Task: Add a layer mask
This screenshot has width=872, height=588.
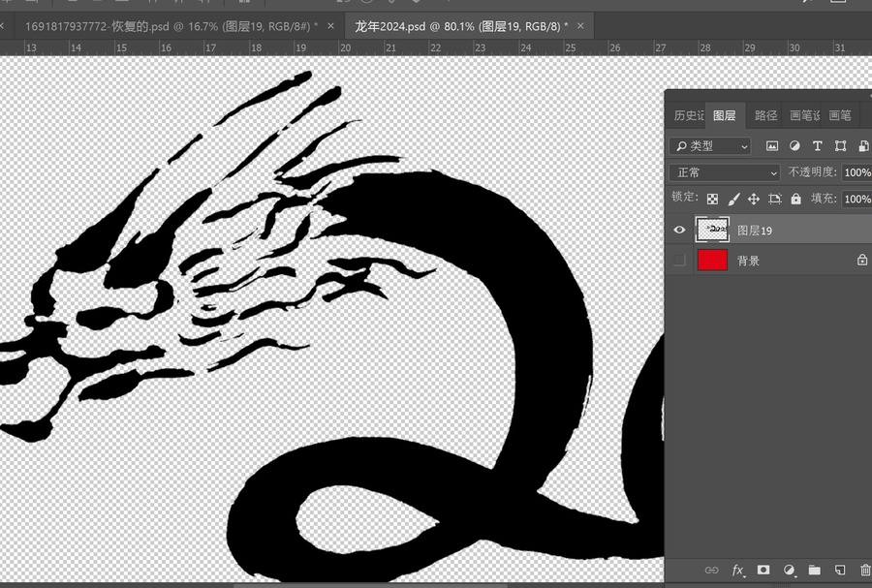Action: point(763,570)
